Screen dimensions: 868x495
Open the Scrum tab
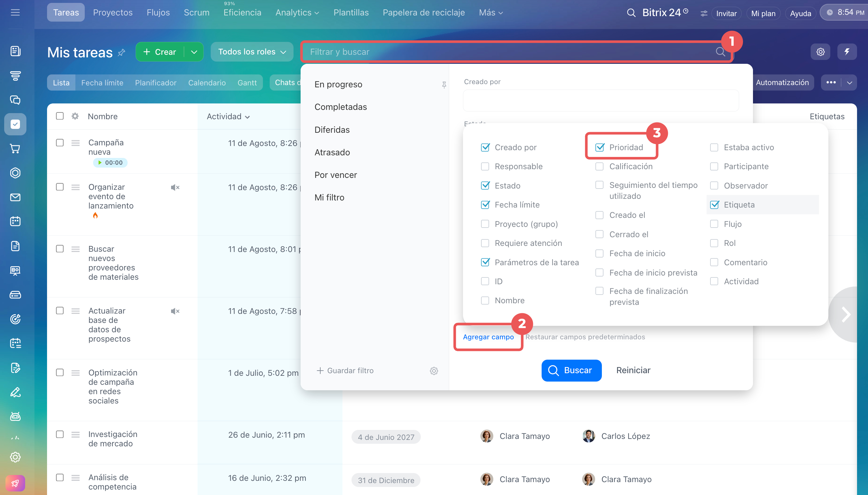click(197, 13)
